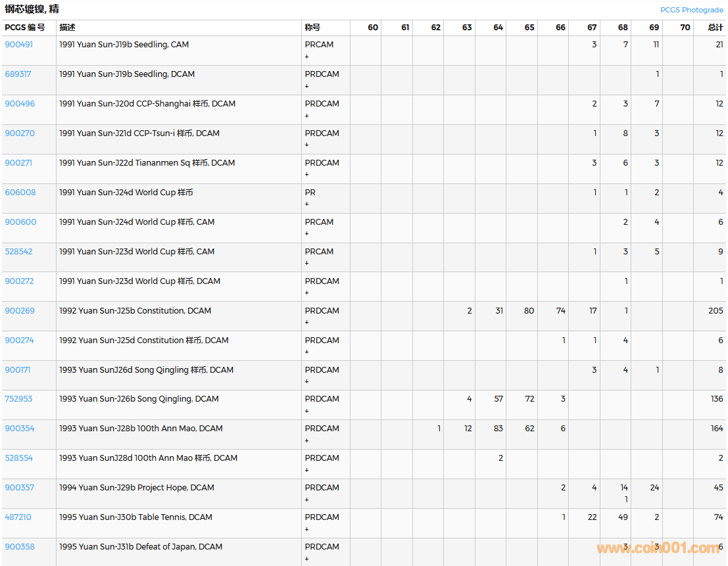Select PCGS number 752953 link
The height and width of the screenshot is (566, 728).
(x=18, y=399)
